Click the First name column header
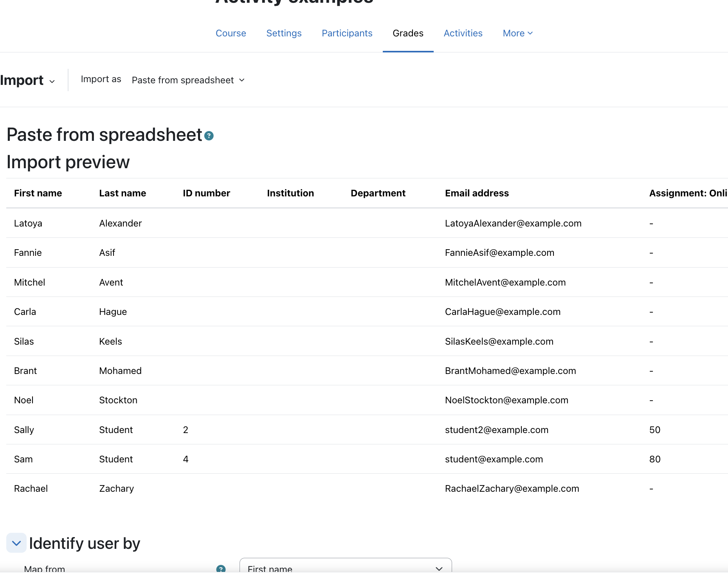This screenshot has height=586, width=728. [38, 193]
